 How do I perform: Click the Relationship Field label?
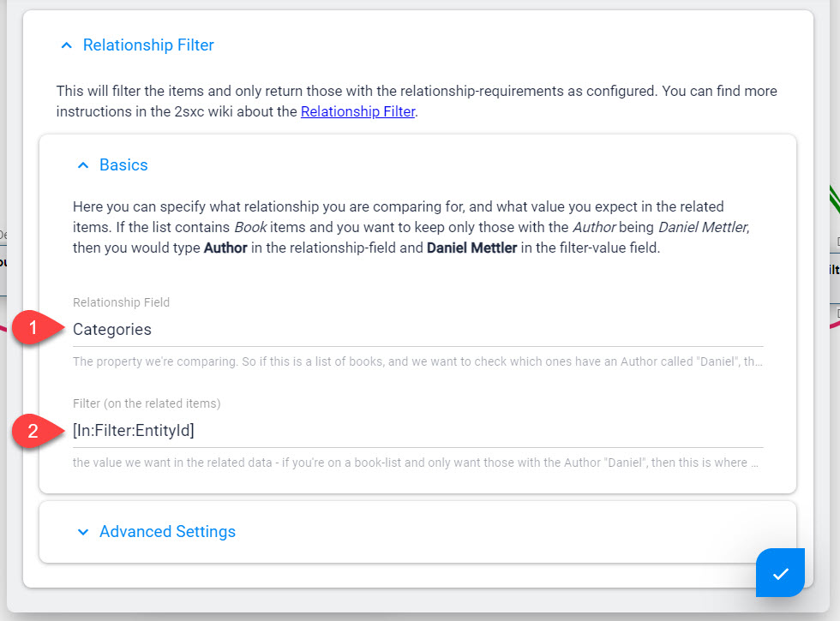tap(121, 302)
